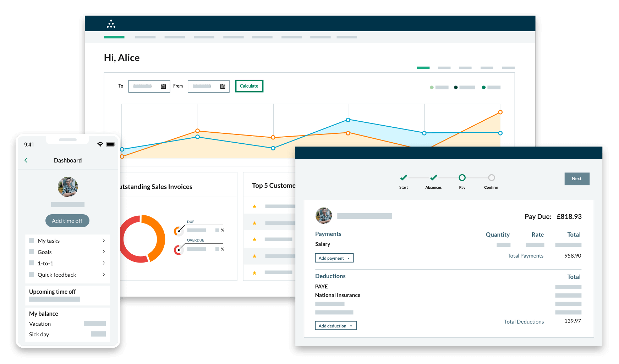
Task: Click the Next button in payroll wizard
Action: point(577,179)
